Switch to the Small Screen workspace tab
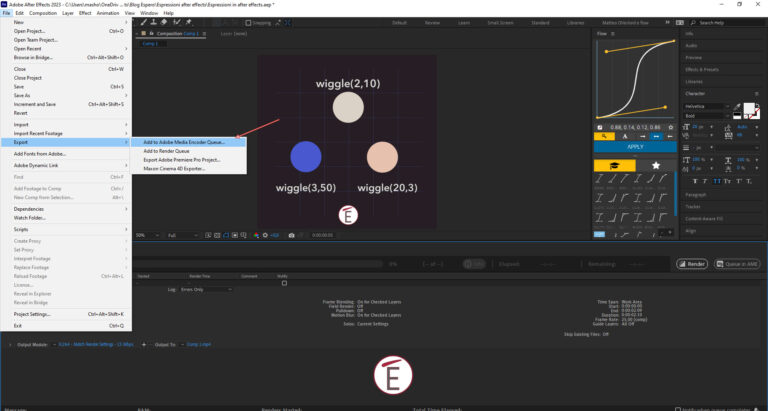 500,23
